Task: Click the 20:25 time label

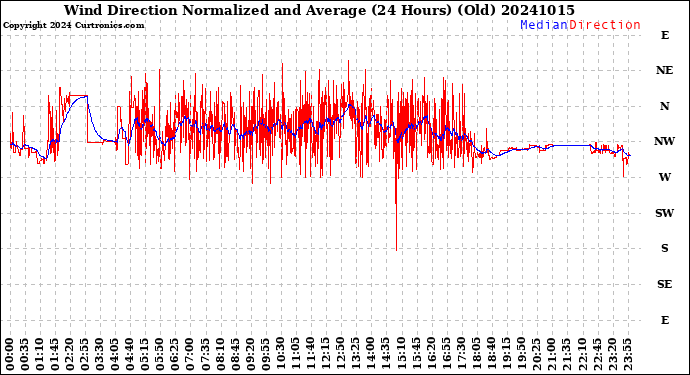Action: [x=536, y=354]
